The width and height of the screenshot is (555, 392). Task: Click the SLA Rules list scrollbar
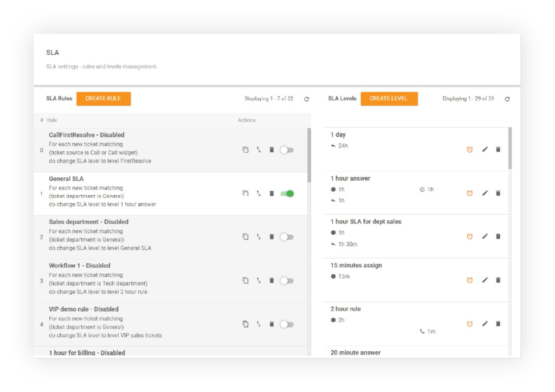(309, 155)
